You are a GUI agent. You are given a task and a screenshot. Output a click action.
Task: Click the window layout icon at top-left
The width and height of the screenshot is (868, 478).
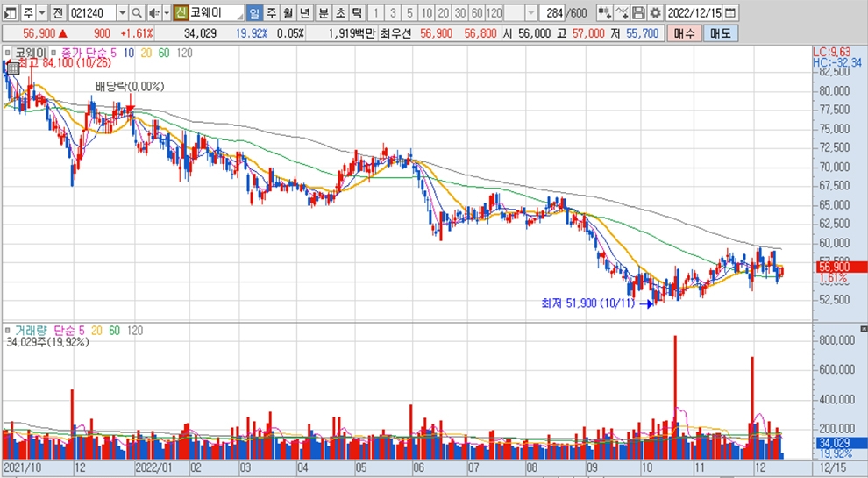pos(9,13)
